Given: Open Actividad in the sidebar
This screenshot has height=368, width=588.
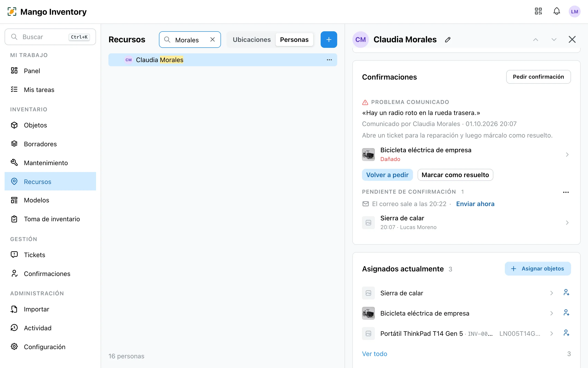Looking at the screenshot, I should 50,328.
